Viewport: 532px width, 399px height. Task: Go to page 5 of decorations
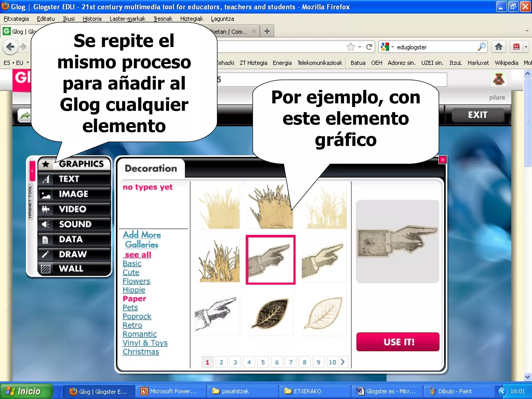coord(263,362)
